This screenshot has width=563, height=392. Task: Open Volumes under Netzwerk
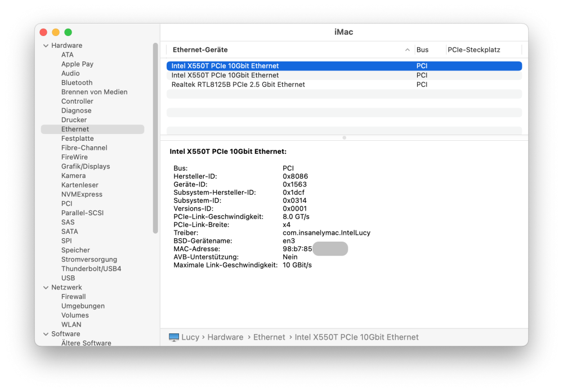coord(75,315)
